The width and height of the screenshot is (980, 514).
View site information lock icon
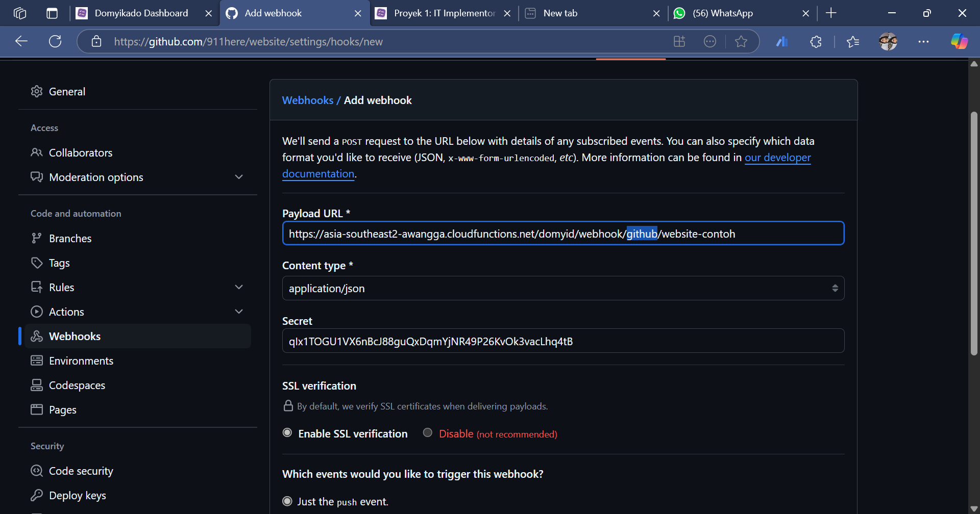tap(96, 41)
